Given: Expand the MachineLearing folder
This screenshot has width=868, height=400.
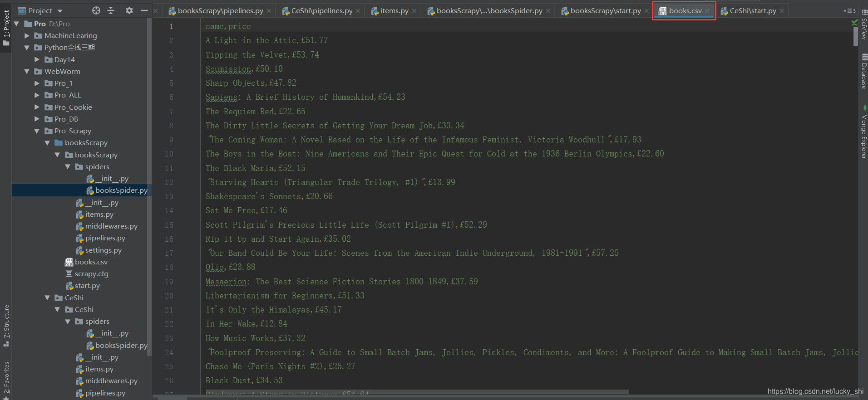Looking at the screenshot, I should 27,35.
